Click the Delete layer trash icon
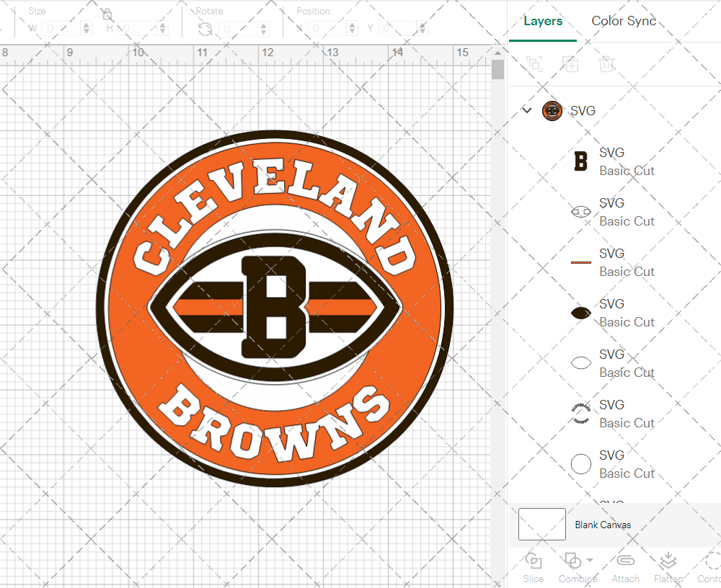 point(606,64)
